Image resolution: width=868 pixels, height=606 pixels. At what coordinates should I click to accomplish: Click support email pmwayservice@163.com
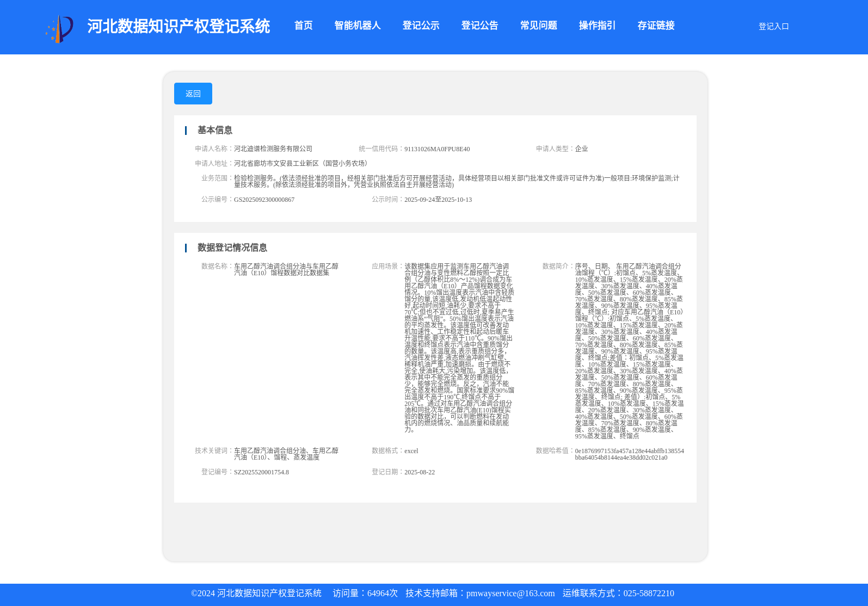(x=510, y=593)
